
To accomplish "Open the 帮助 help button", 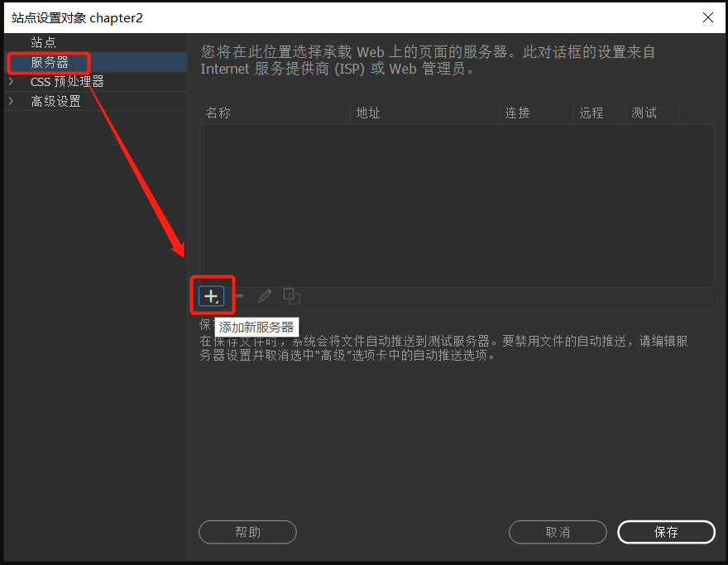I will tap(247, 532).
